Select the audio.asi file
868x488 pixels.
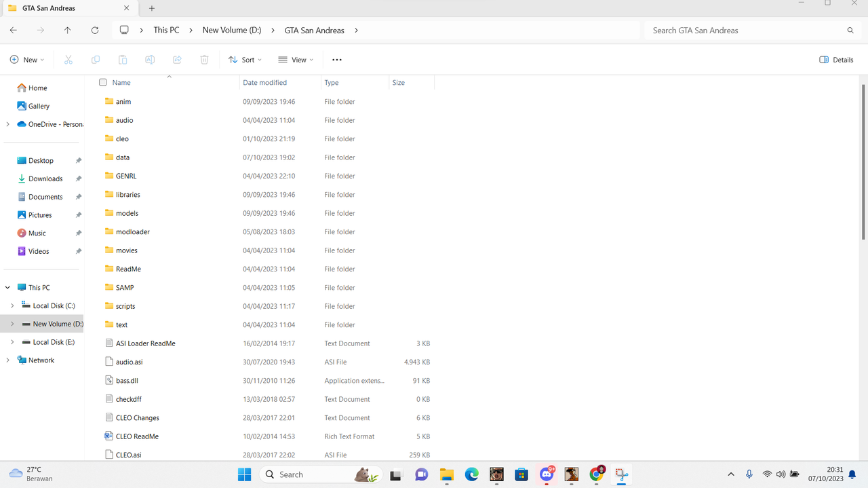click(130, 362)
